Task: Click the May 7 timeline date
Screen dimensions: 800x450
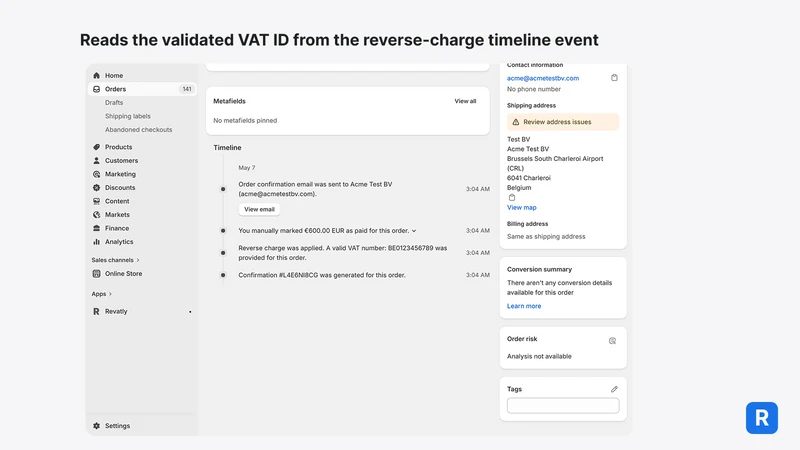Action: (247, 168)
